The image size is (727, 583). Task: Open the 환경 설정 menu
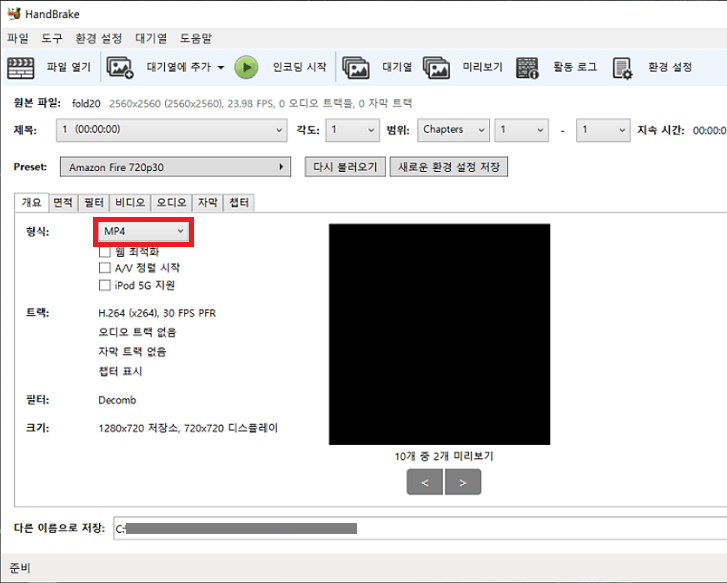(x=99, y=38)
